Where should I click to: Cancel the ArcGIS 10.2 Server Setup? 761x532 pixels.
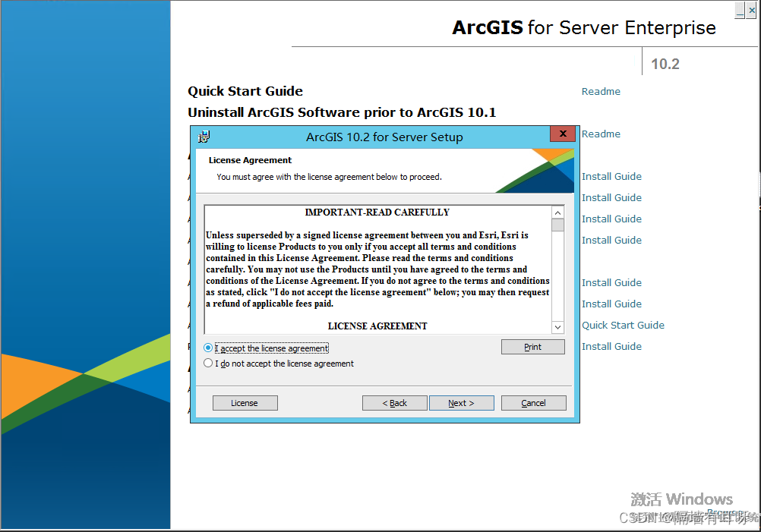(x=533, y=402)
